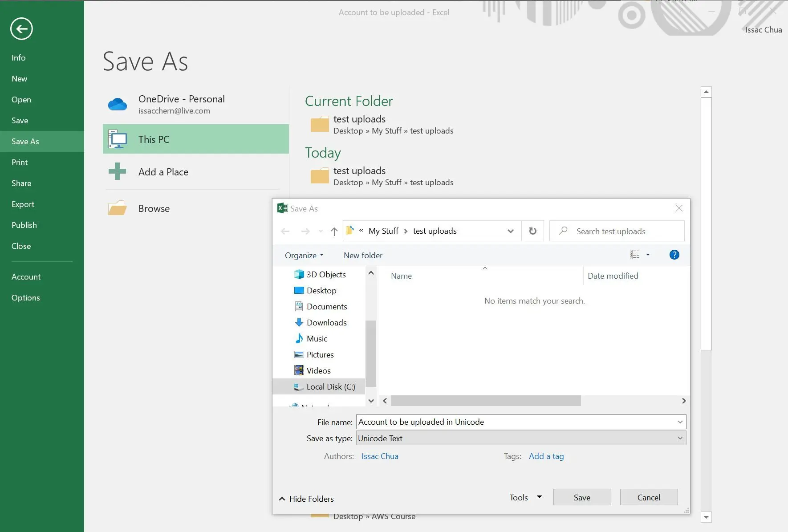Click the Search test uploads box
Screen dimensions: 788x532
click(617, 231)
